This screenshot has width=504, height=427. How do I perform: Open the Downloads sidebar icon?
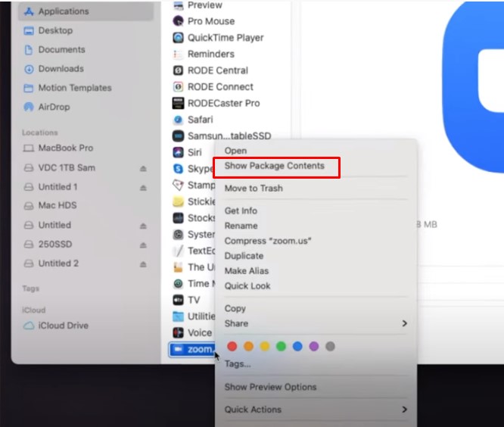(x=29, y=69)
